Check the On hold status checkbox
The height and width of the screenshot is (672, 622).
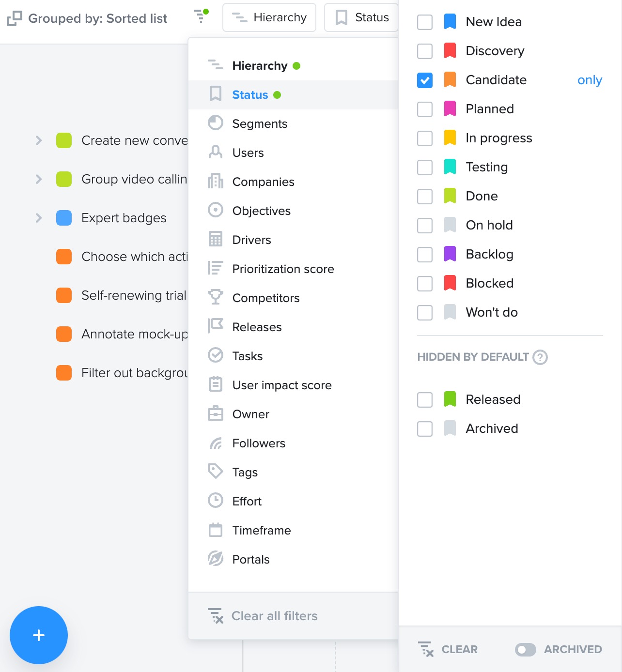(x=425, y=225)
